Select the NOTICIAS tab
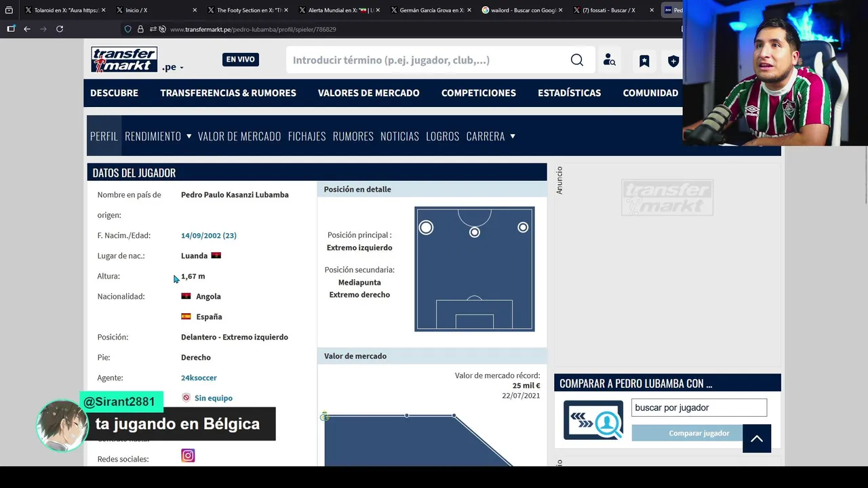Image resolution: width=868 pixels, height=488 pixels. [399, 136]
